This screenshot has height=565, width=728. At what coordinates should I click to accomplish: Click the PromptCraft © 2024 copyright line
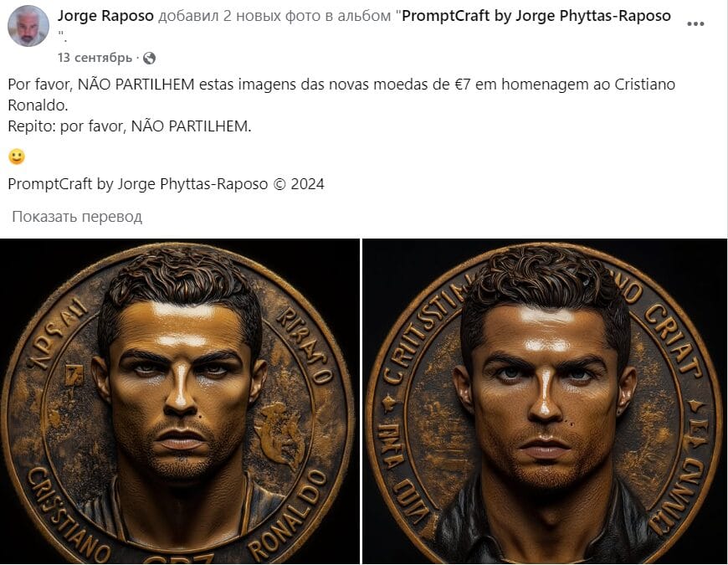pos(166,184)
